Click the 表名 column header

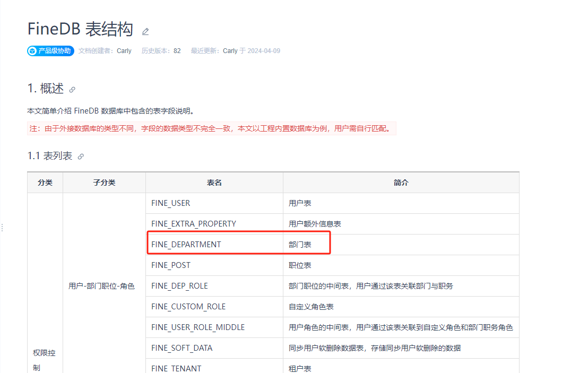click(214, 183)
